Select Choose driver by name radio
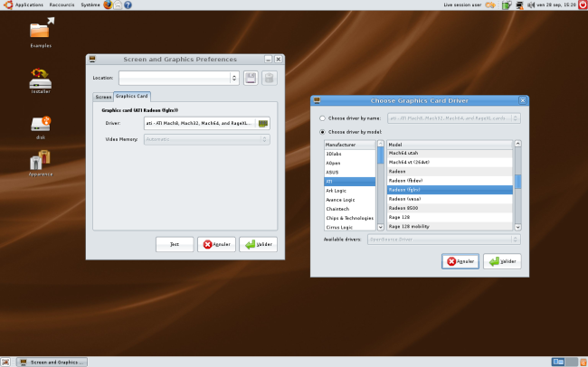The width and height of the screenshot is (588, 367). 322,118
